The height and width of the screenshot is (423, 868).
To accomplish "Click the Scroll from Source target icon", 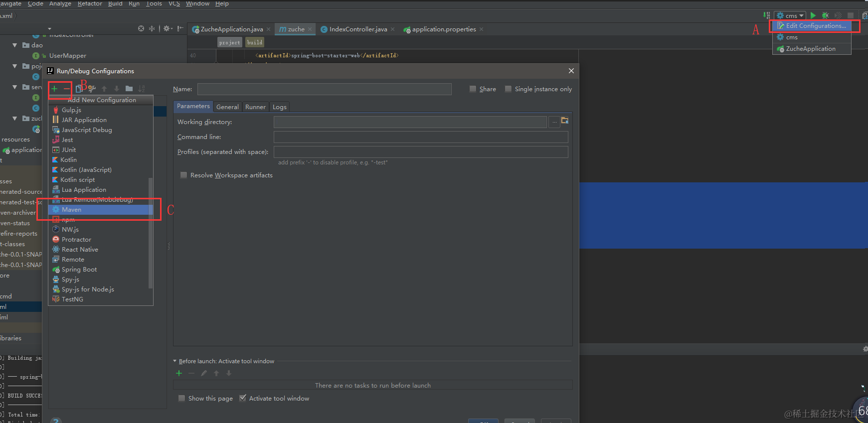I will pos(141,28).
